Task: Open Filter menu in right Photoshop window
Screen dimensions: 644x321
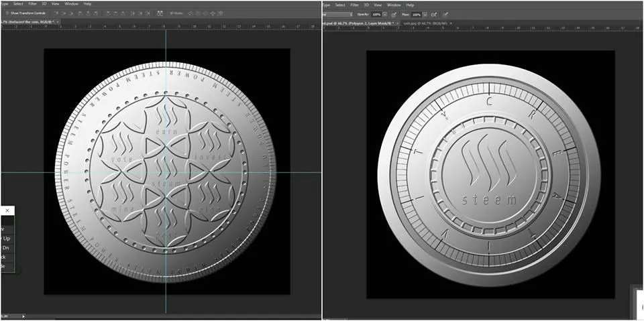Action: 354,5
